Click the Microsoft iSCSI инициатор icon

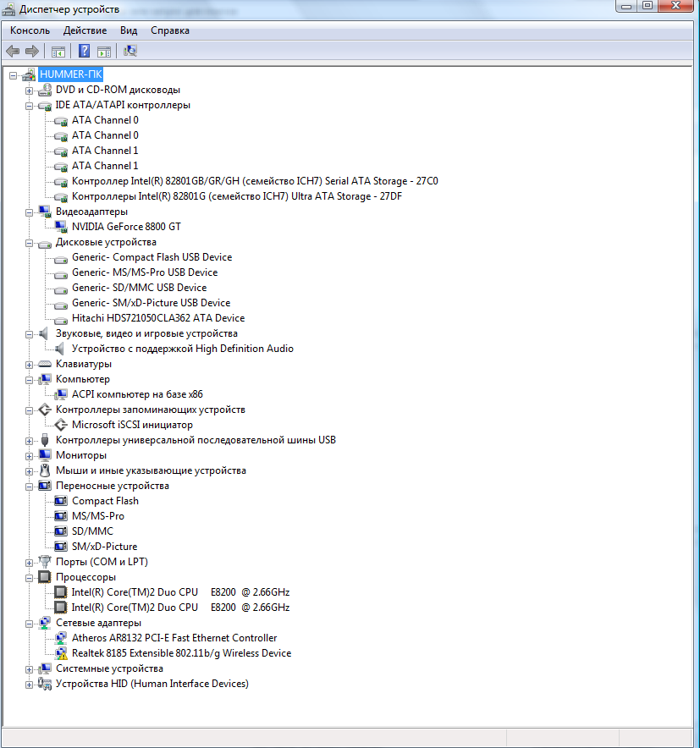coord(61,425)
